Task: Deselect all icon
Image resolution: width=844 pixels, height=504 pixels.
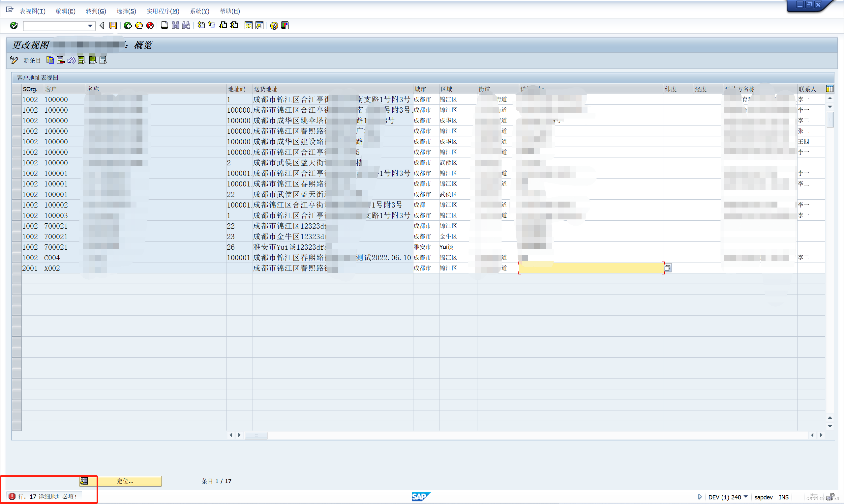Action: pyautogui.click(x=103, y=61)
